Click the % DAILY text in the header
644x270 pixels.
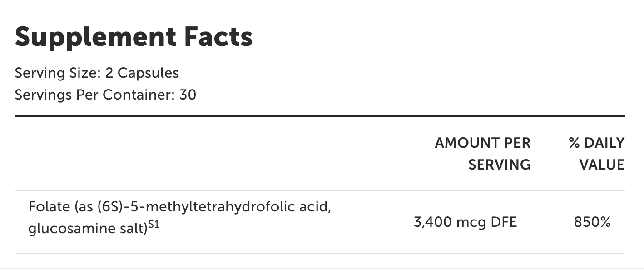click(596, 143)
